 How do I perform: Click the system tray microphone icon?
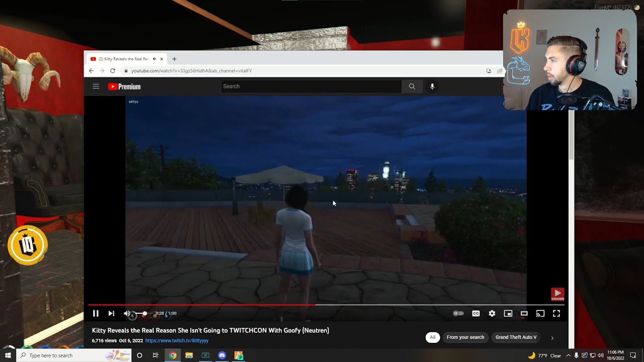[x=577, y=355]
